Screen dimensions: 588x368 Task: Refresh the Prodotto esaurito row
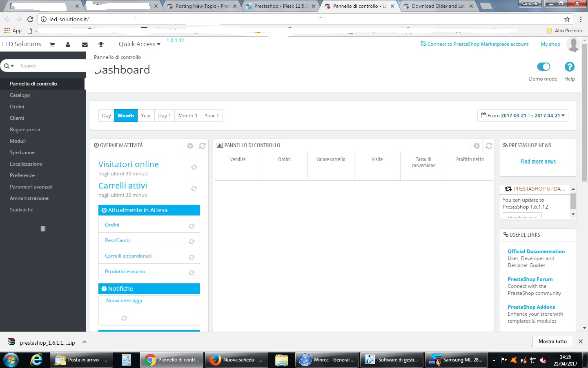pos(192,273)
